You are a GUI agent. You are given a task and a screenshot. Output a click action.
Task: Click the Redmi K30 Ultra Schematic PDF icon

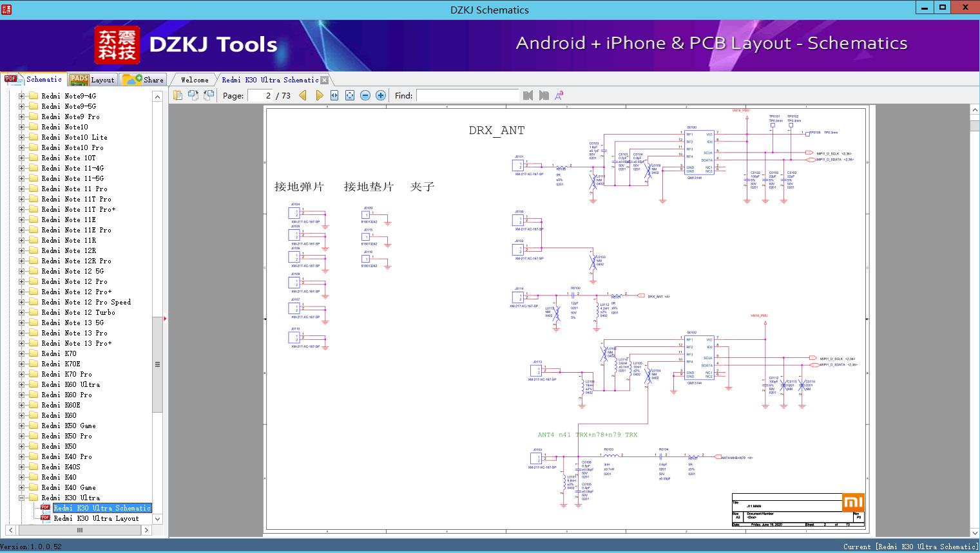point(45,507)
